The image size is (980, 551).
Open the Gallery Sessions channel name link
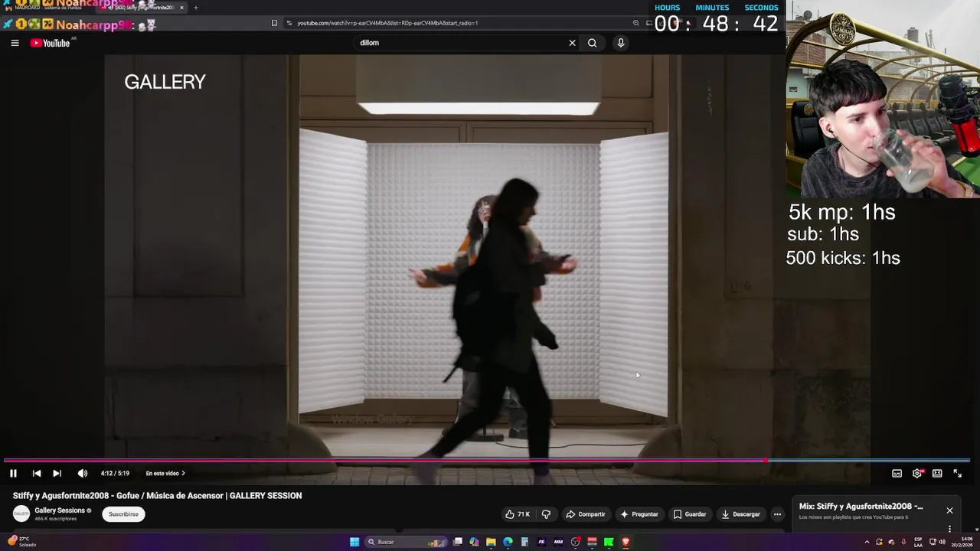60,510
